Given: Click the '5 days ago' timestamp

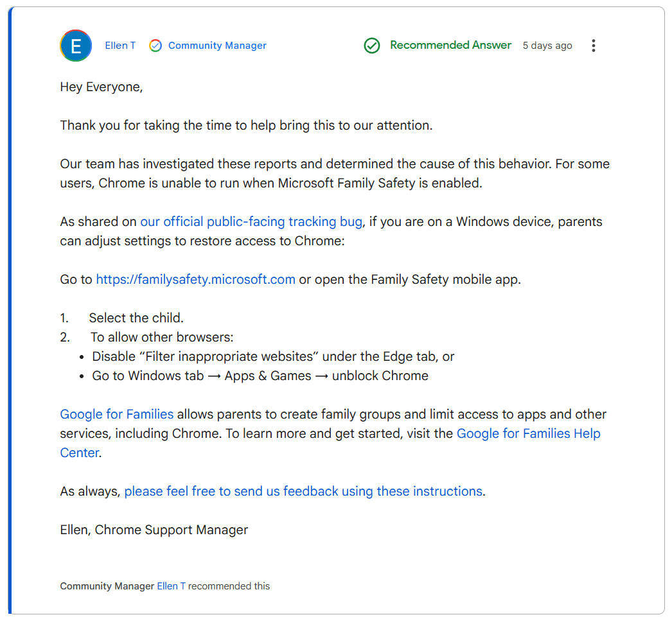Looking at the screenshot, I should pos(547,46).
